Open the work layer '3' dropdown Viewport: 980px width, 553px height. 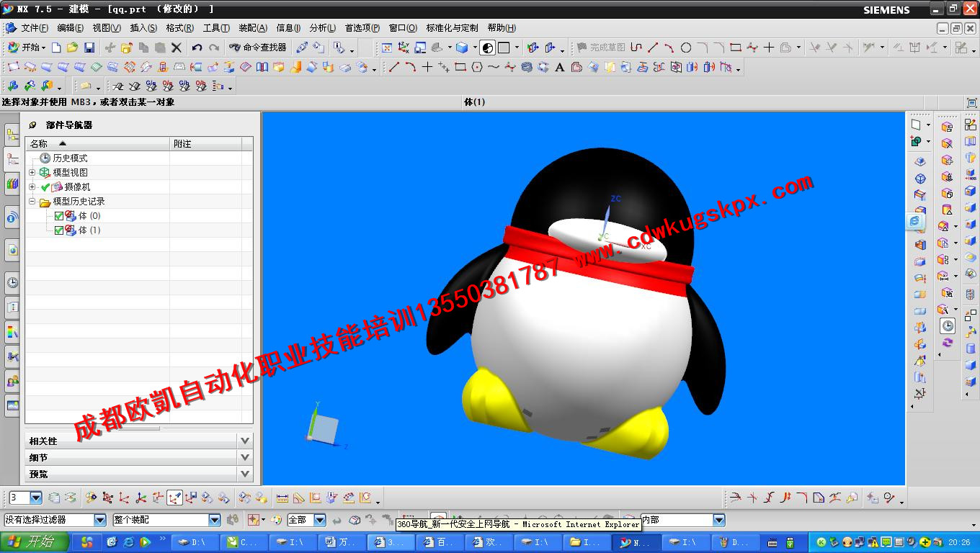pyautogui.click(x=36, y=498)
